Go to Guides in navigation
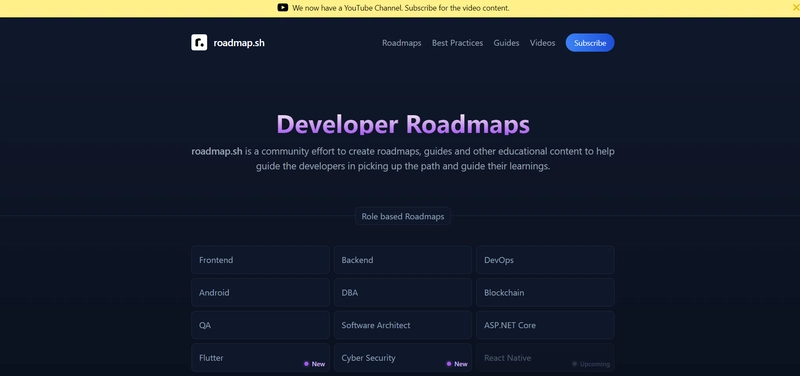Viewport: 800px width, 376px height. coord(506,43)
